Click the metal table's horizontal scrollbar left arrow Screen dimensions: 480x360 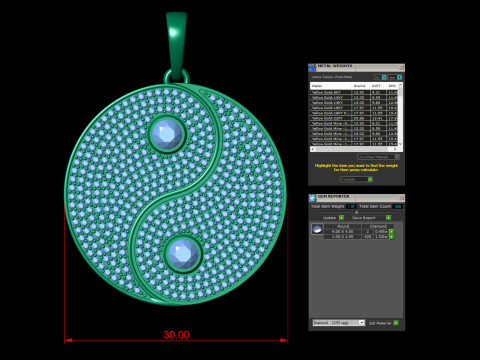[x=313, y=149]
